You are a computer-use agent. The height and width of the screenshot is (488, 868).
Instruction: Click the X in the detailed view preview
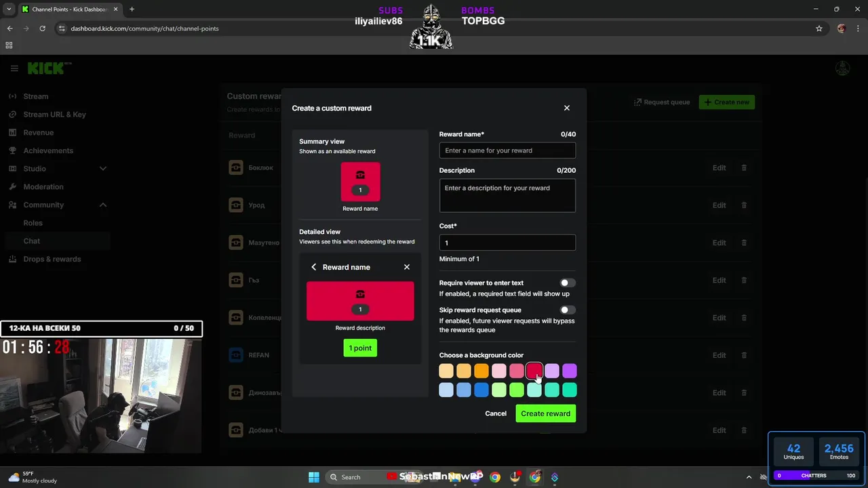(x=407, y=267)
